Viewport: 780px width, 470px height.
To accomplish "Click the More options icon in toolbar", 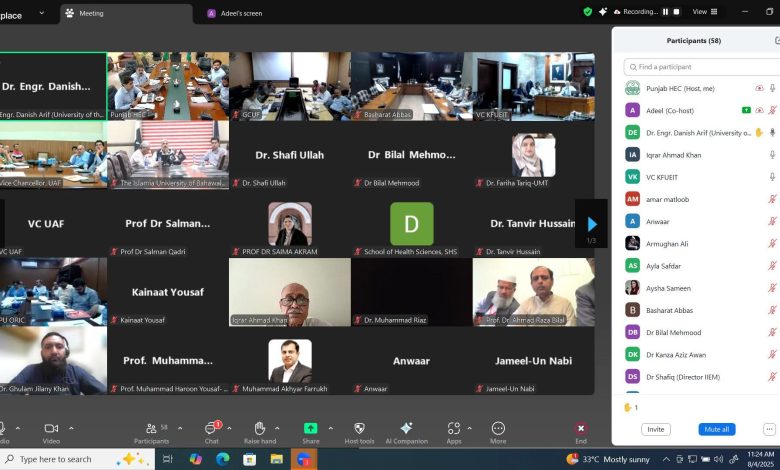I will [498, 428].
